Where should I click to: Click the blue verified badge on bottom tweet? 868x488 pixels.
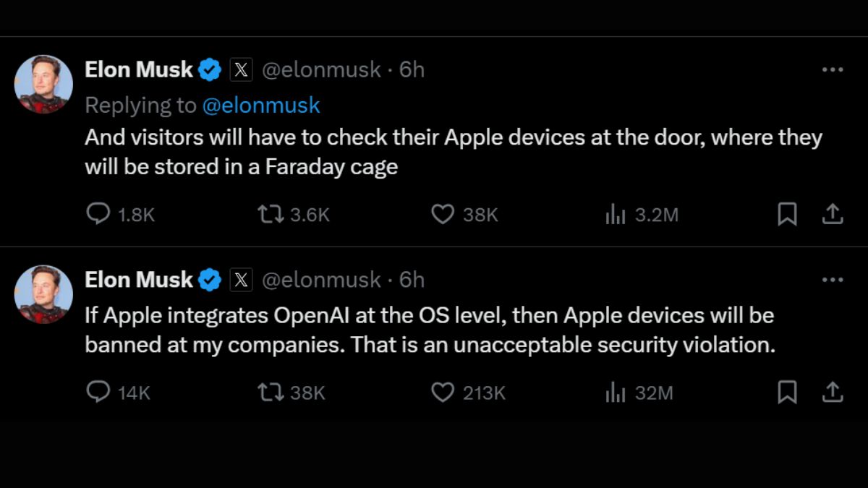[210, 280]
